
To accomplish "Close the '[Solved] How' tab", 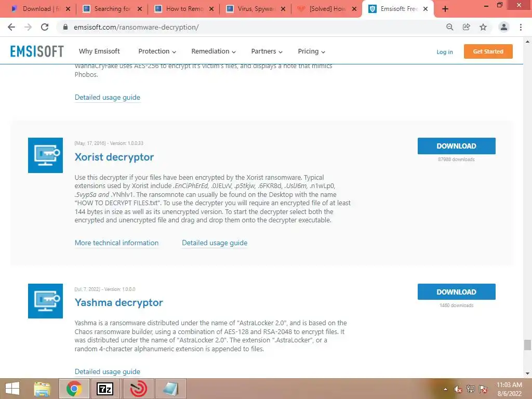I will click(x=354, y=9).
